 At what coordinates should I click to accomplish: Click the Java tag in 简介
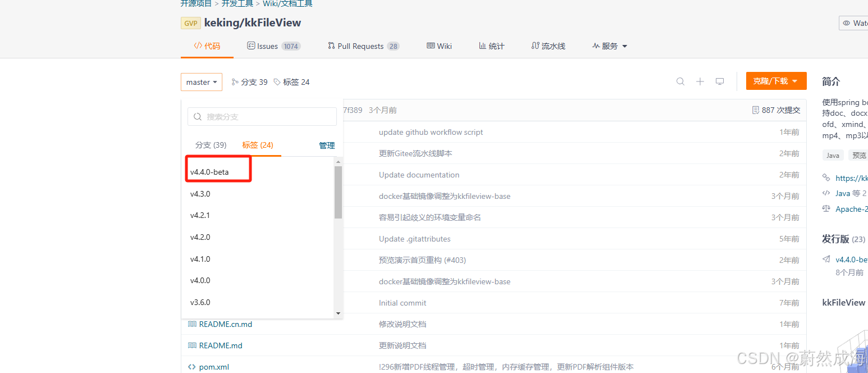click(x=833, y=155)
